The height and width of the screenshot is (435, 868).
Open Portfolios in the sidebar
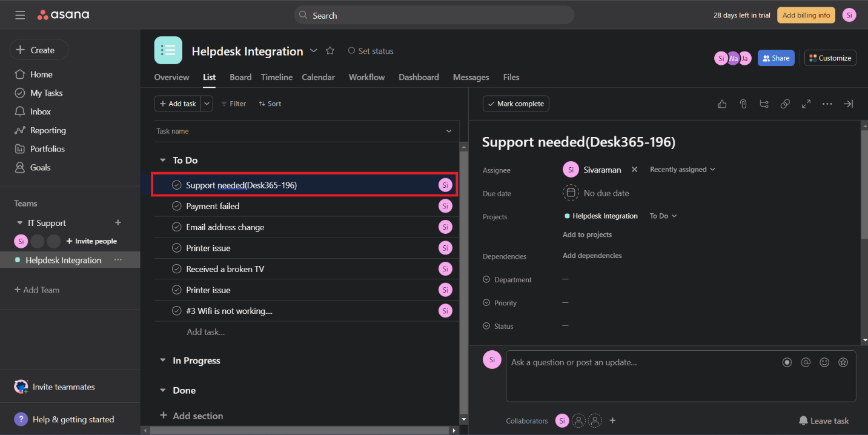pyautogui.click(x=39, y=149)
